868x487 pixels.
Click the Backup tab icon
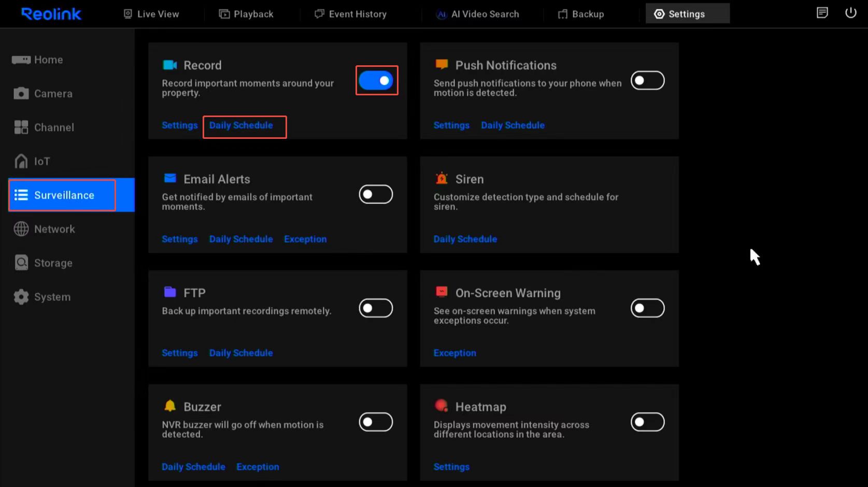pos(563,14)
